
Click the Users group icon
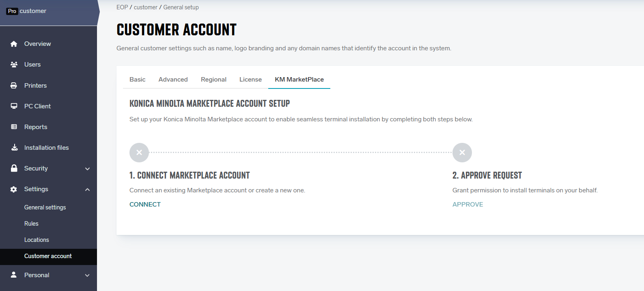click(x=14, y=65)
